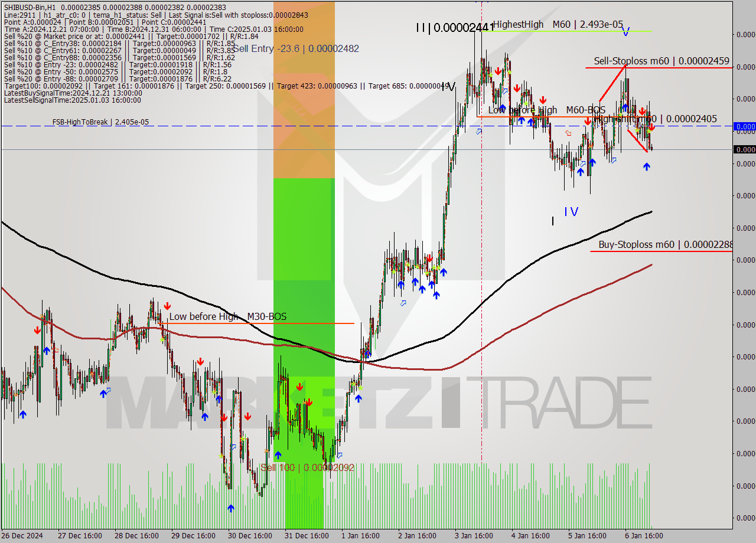
Task: Click the '29 Dec 16:00' time label
Action: coord(194,536)
